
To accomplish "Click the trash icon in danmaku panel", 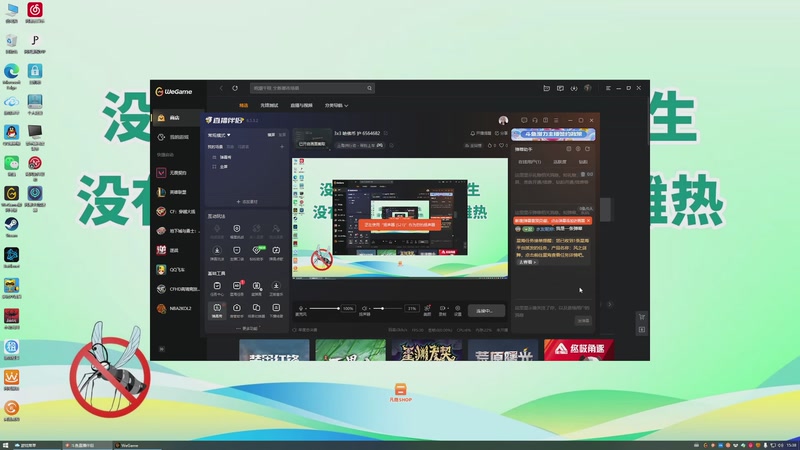I will (x=583, y=174).
